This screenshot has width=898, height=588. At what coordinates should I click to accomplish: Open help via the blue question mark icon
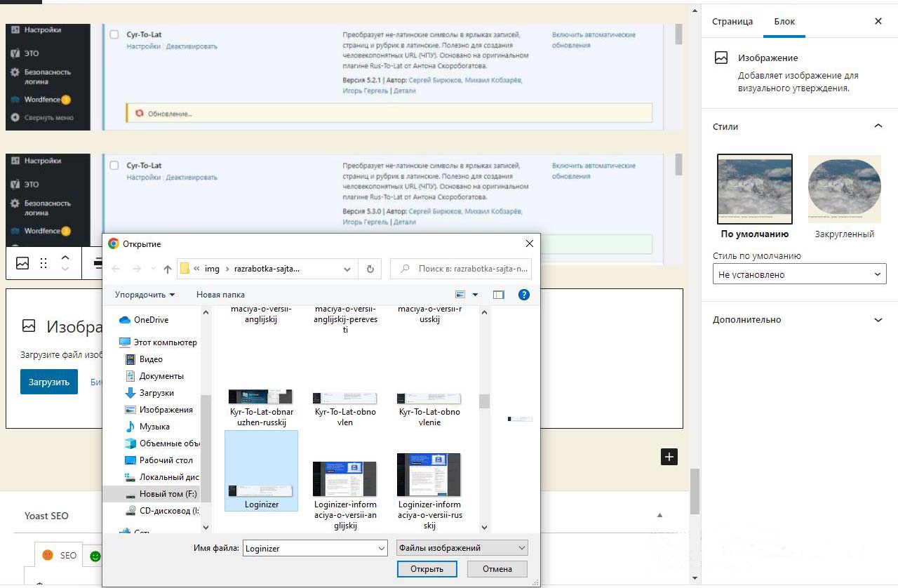(x=523, y=295)
